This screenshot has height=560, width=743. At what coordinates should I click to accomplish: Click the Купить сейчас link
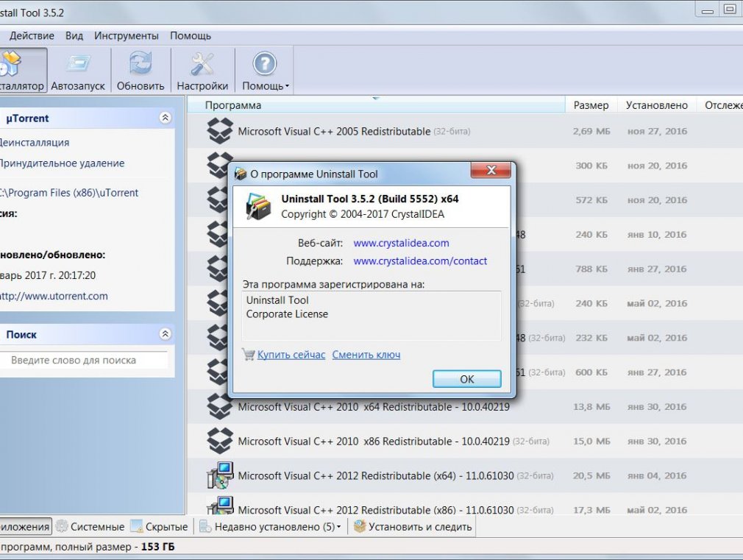point(291,355)
